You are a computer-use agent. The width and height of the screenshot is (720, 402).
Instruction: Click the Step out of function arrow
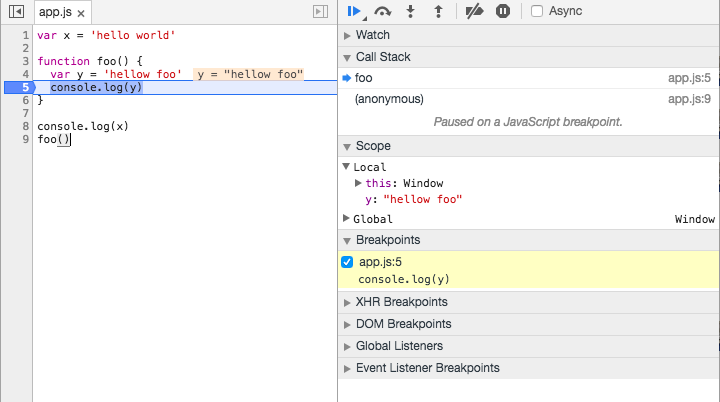tap(436, 12)
